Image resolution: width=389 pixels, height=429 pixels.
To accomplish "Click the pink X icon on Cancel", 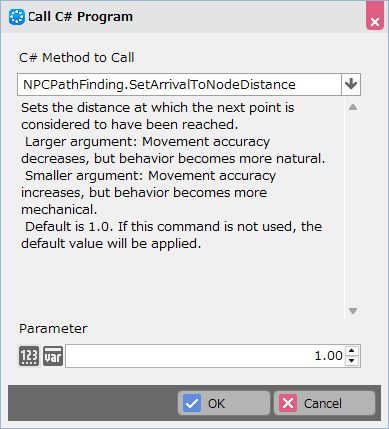I will click(x=288, y=403).
